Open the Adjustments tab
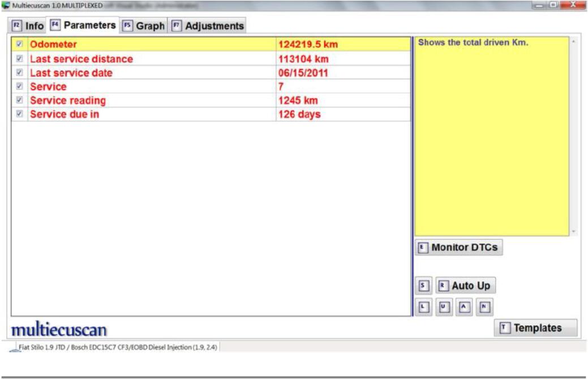 tap(207, 26)
